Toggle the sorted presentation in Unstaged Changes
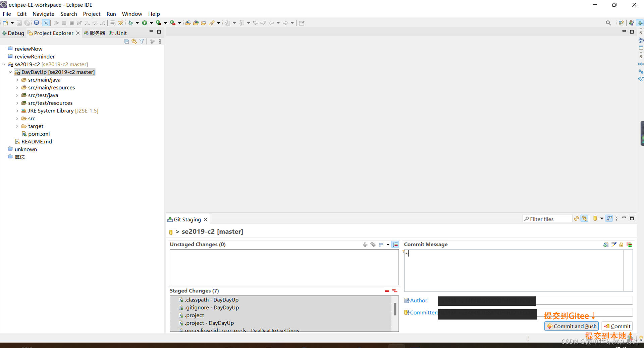 tap(395, 245)
